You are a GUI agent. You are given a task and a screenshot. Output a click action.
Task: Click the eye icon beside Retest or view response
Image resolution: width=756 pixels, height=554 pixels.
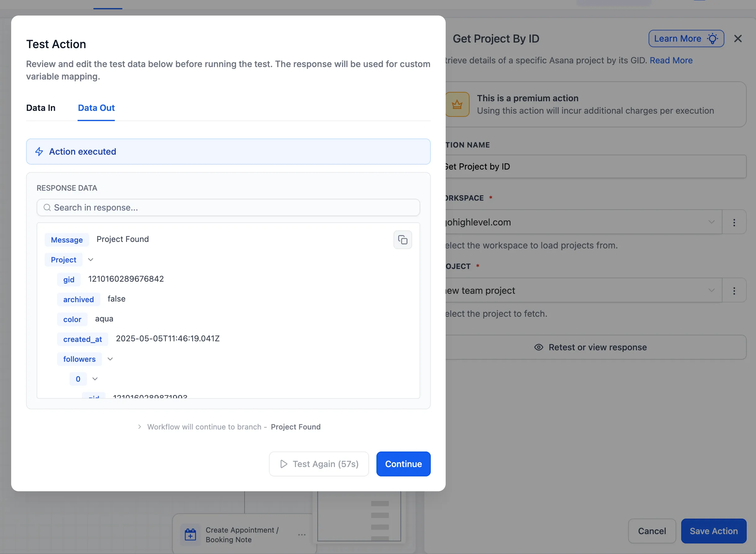(538, 347)
